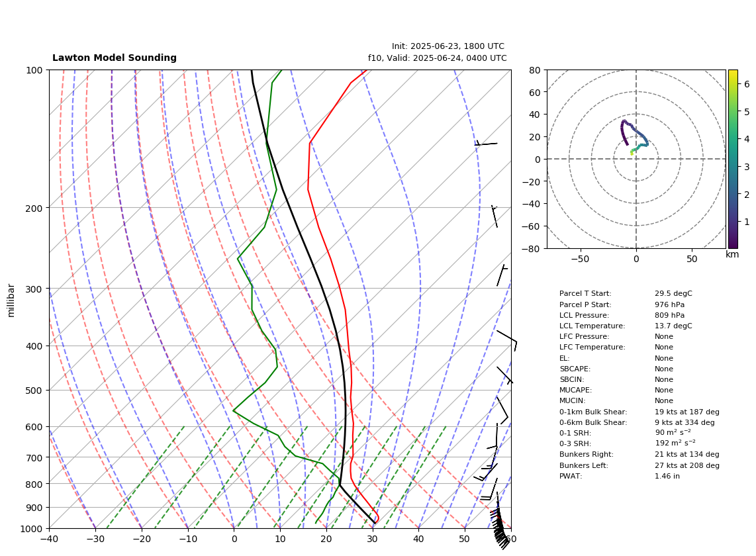Click the 30 temperature tick on the sounding axis
The image size is (756, 556).
click(372, 539)
